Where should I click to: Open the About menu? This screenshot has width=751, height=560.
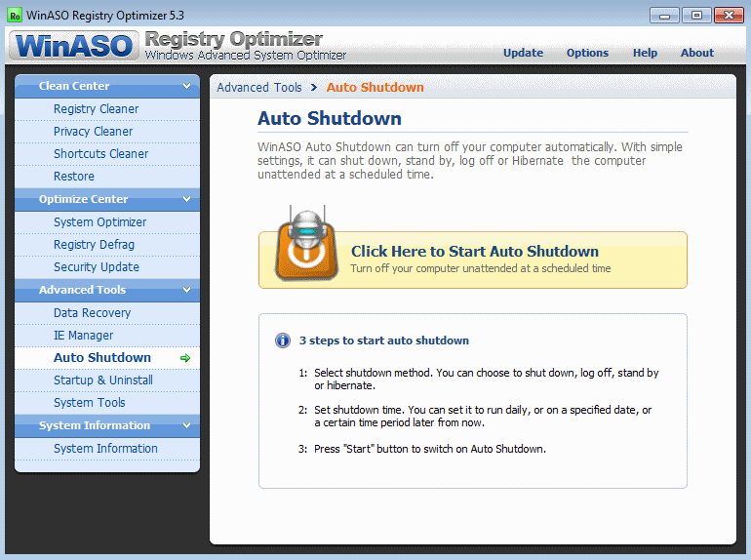point(697,53)
